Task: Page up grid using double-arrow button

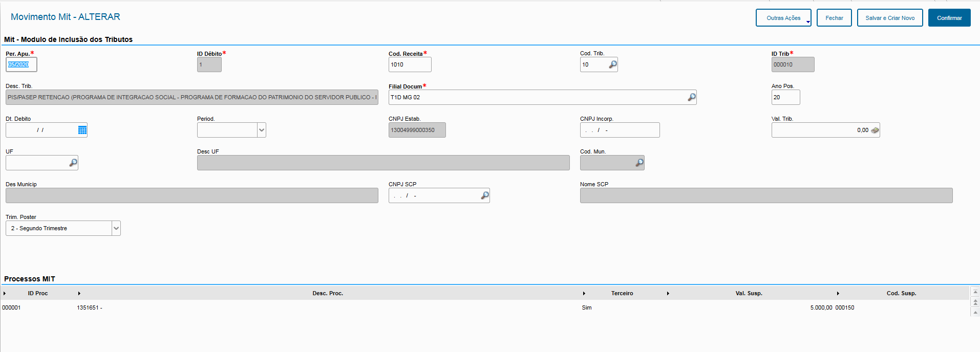Action: tap(975, 302)
